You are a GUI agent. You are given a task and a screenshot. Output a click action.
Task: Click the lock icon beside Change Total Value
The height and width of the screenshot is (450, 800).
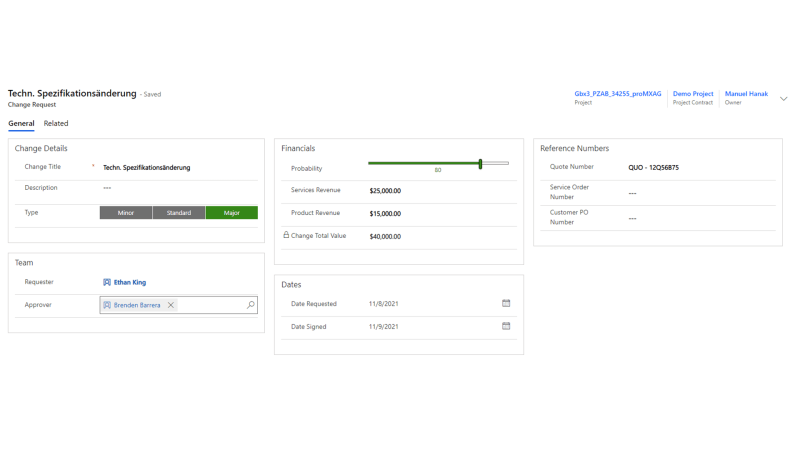pyautogui.click(x=286, y=235)
